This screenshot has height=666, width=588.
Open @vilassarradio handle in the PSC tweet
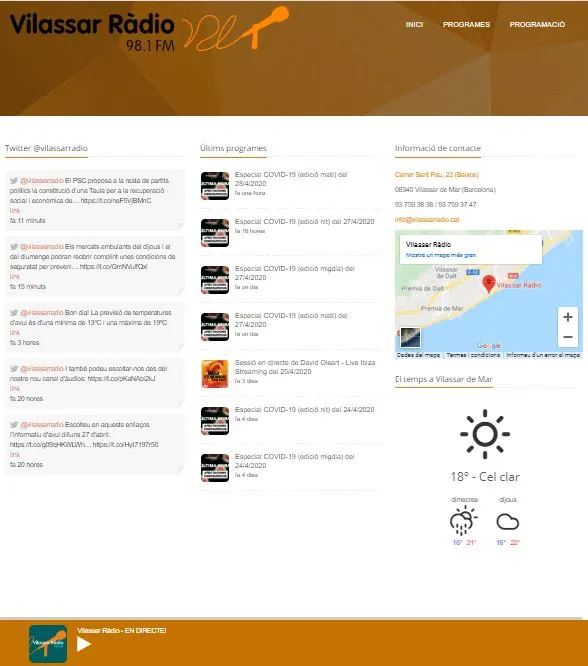42,181
